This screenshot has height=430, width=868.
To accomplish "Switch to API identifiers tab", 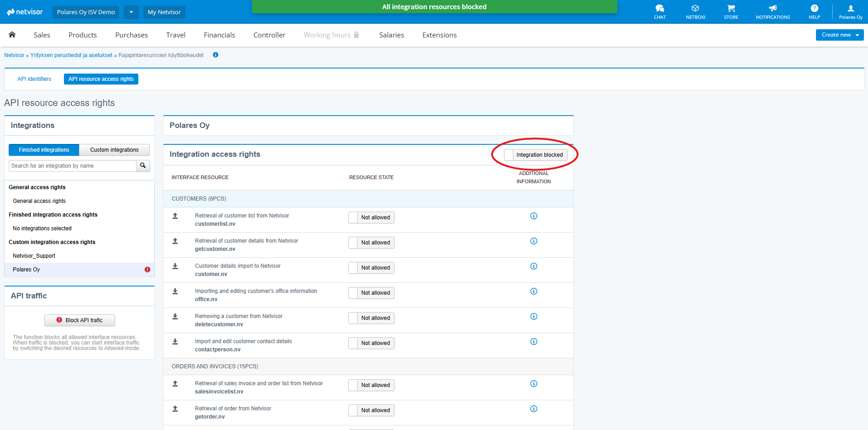I will pyautogui.click(x=34, y=79).
